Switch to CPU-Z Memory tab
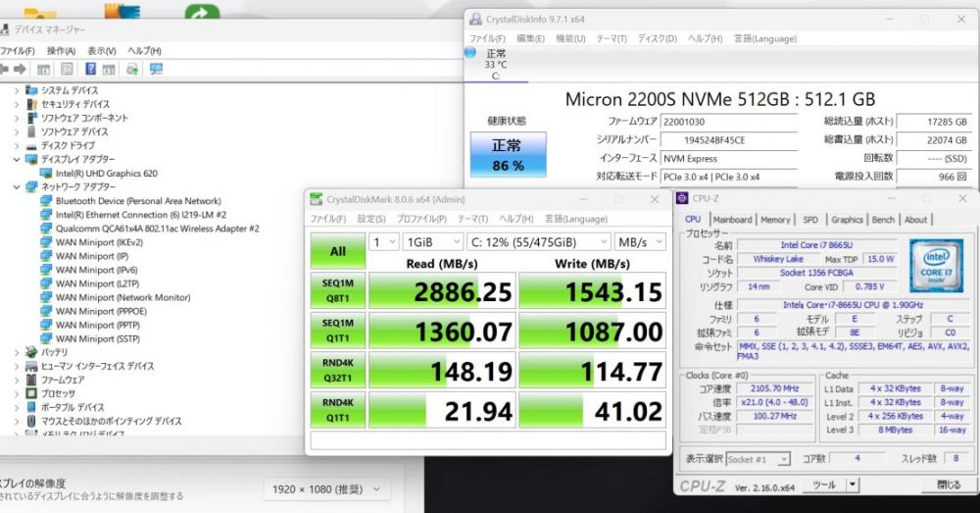Viewport: 980px width, 513px height. (775, 220)
